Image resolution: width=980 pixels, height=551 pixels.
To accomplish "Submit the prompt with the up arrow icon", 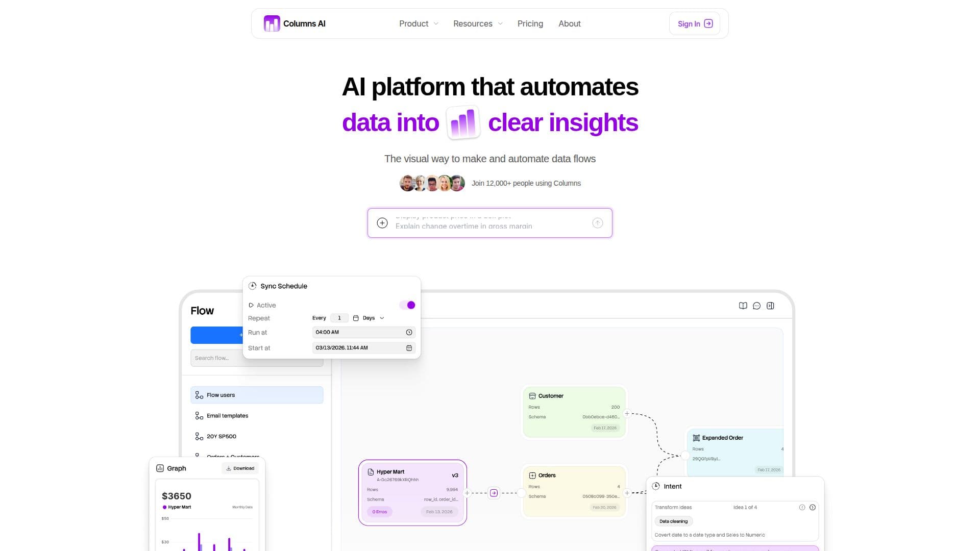I will pyautogui.click(x=597, y=223).
